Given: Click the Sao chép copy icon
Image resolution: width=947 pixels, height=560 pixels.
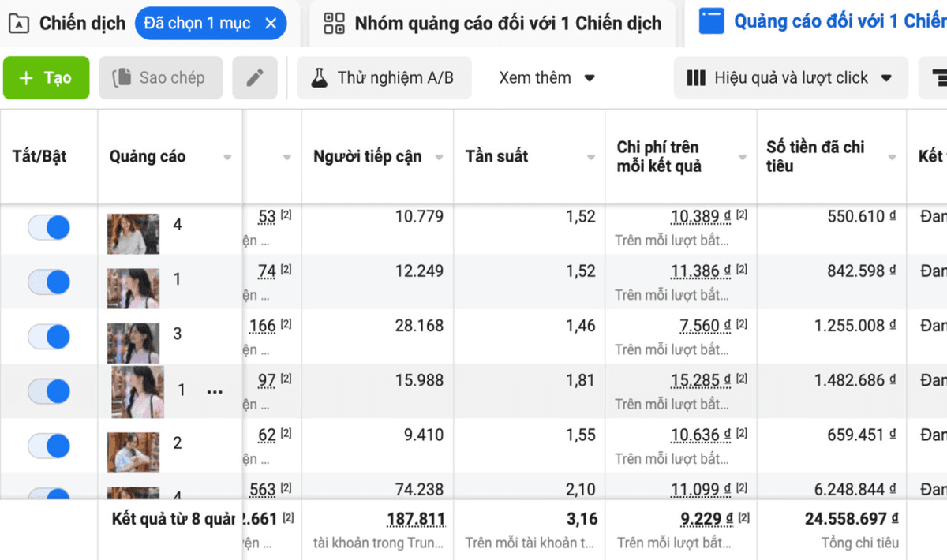Looking at the screenshot, I should coord(122,77).
